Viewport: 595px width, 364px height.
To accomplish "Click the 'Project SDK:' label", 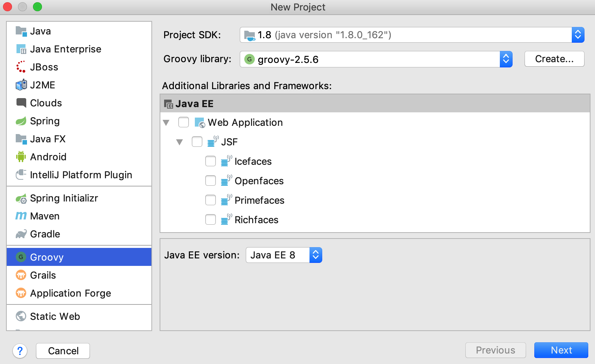I will coord(192,35).
